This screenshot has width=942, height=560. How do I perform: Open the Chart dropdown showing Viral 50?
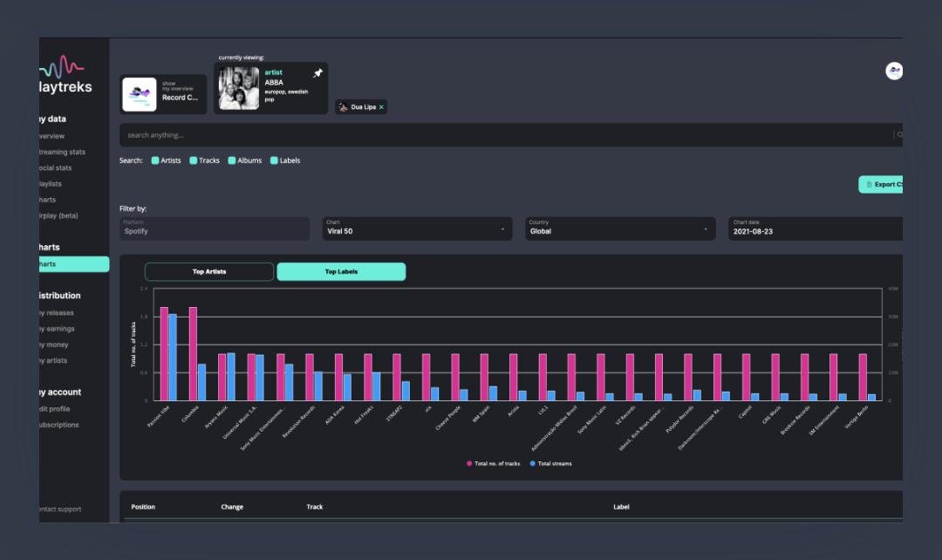[417, 229]
